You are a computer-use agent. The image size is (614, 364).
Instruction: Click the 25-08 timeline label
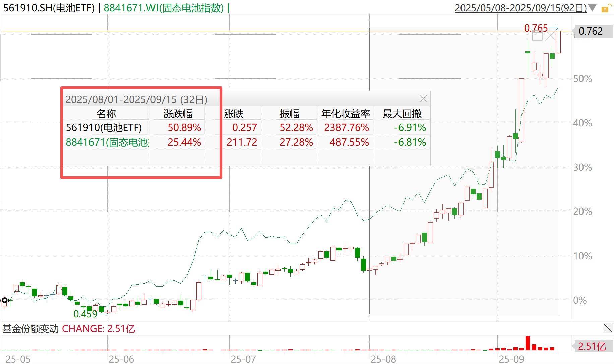tap(383, 359)
